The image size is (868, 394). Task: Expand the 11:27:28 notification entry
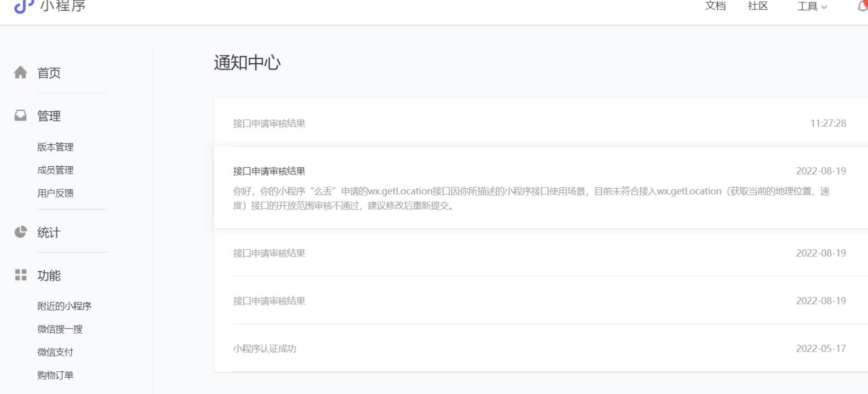point(509,123)
